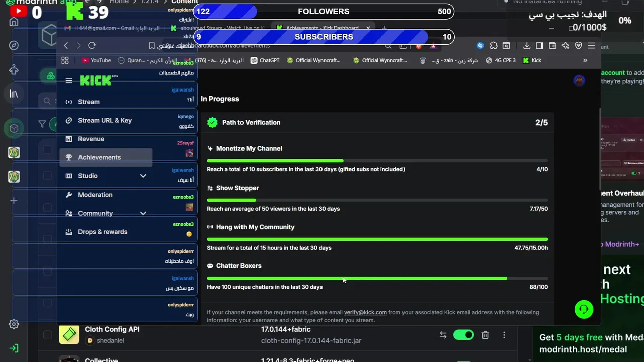
Task: Open the ChatGPT bookmark
Action: pyautogui.click(x=265, y=60)
